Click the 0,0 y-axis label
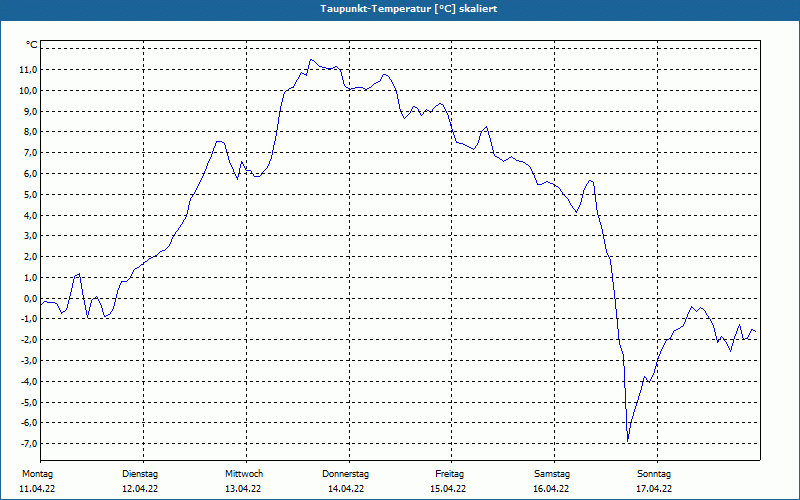The height and width of the screenshot is (500, 800). pyautogui.click(x=30, y=298)
